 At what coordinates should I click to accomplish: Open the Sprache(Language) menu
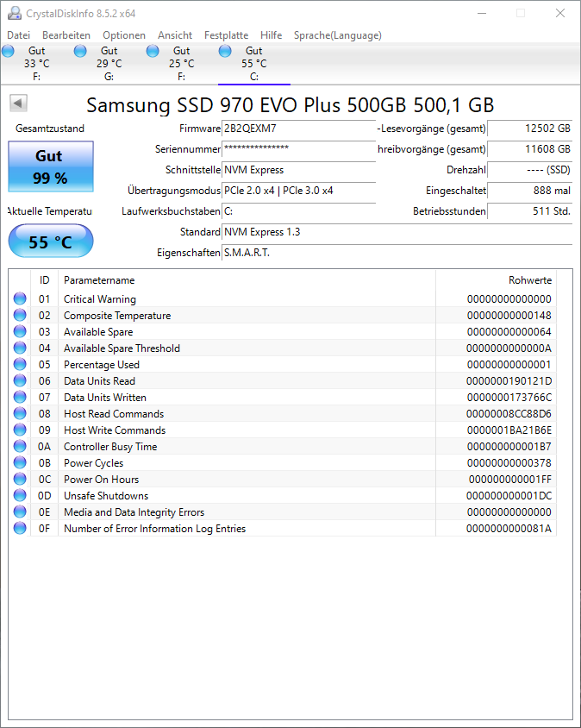pos(337,35)
